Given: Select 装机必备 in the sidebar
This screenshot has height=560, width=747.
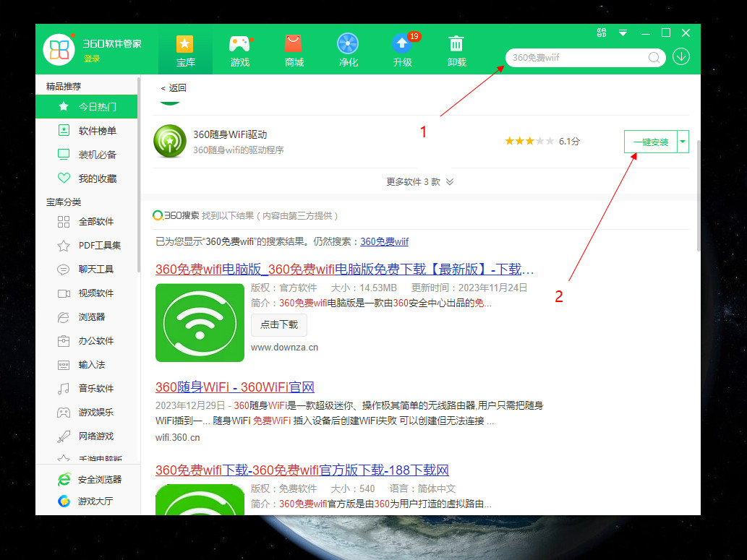Looking at the screenshot, I should pos(86,155).
